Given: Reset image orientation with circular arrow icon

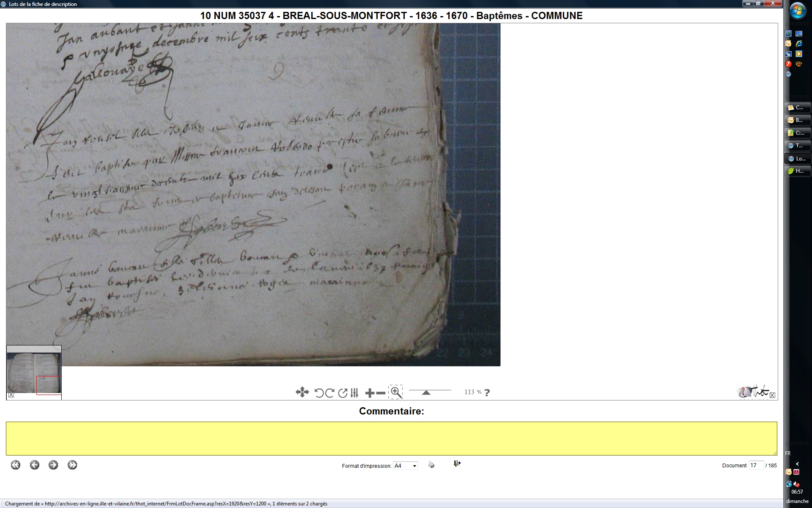Looking at the screenshot, I should coord(343,393).
